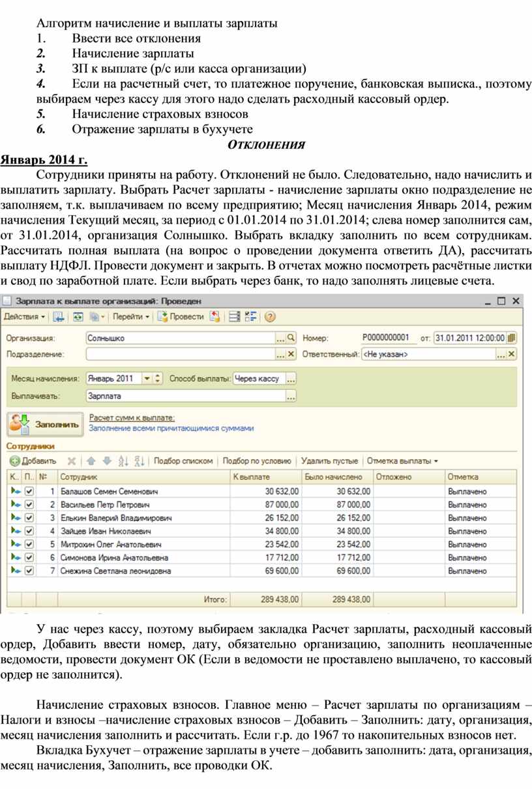Click the Добавить button in the Сотрудники toolbar
This screenshot has width=532, height=789.
(x=33, y=461)
